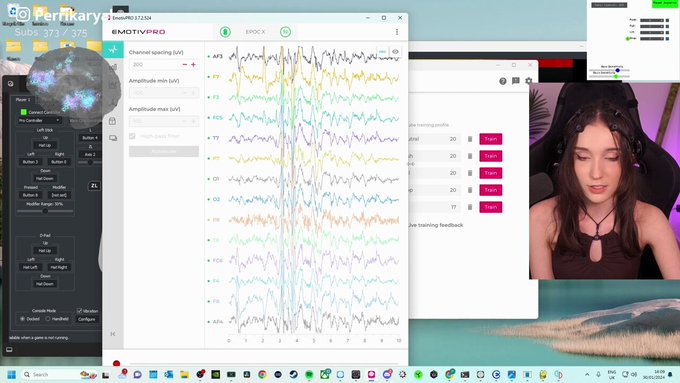Toggle the Vibration checkbox

coord(79,311)
